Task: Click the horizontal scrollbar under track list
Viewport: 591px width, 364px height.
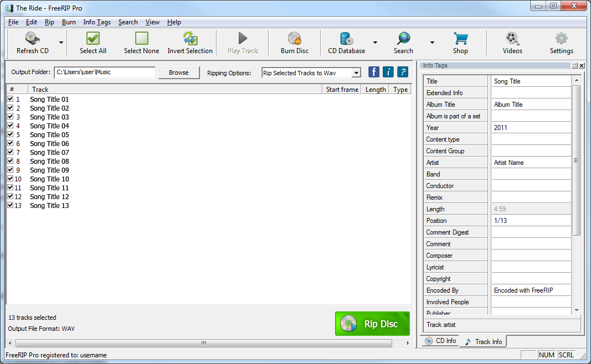Action: click(203, 343)
